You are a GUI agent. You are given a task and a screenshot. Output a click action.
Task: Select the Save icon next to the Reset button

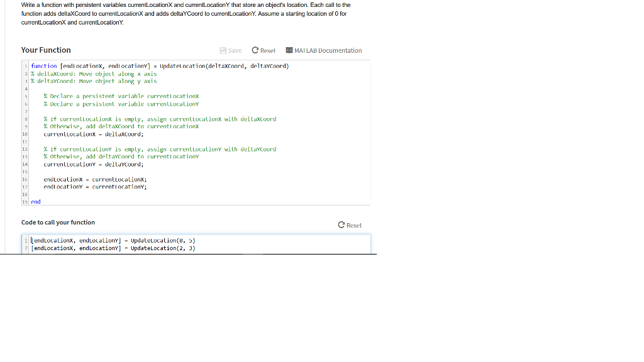click(x=223, y=50)
